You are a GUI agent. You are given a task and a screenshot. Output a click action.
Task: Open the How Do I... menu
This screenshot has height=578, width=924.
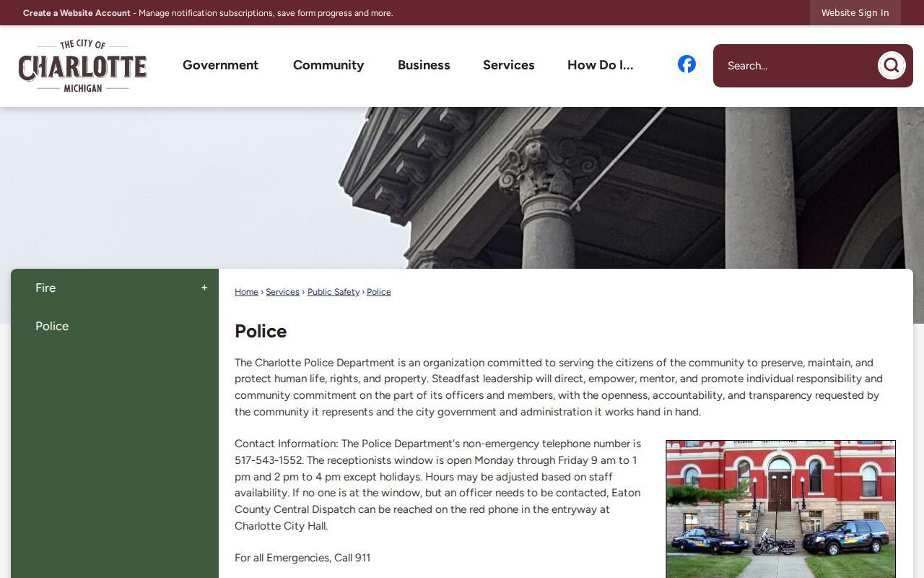600,65
